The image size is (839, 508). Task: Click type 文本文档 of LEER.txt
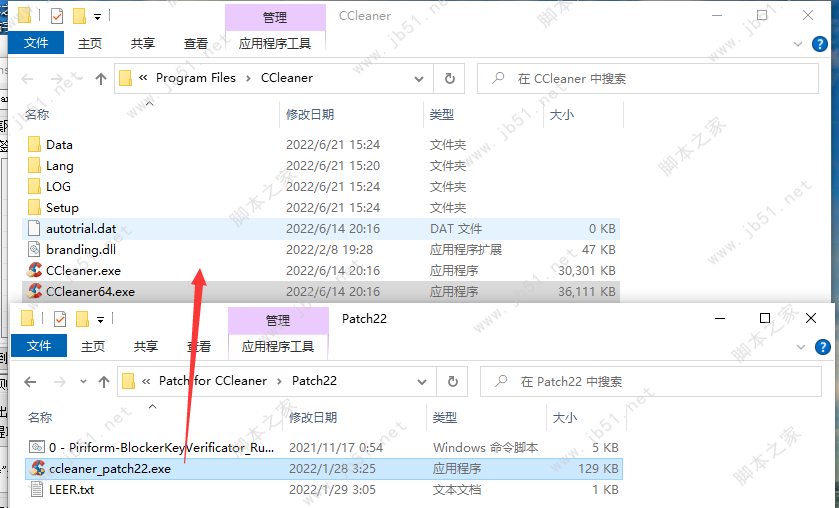coord(456,489)
